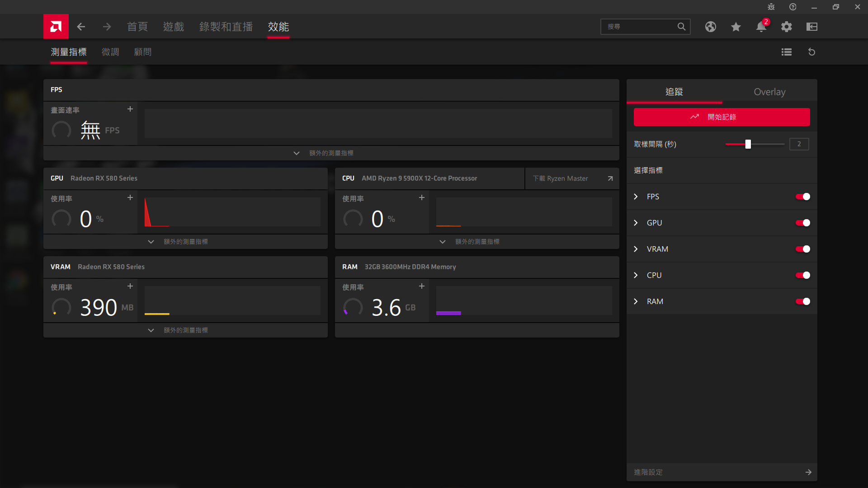Go forward with the right arrow icon
The width and height of the screenshot is (868, 488).
[x=107, y=27]
